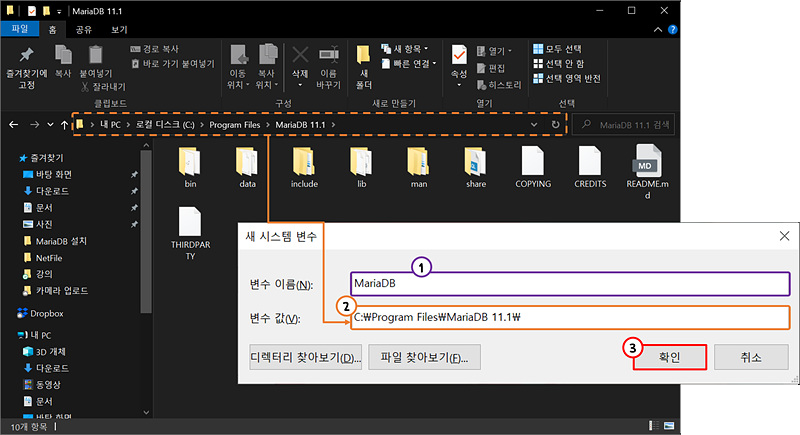Select the README.md file
The height and width of the screenshot is (435, 800).
647,172
